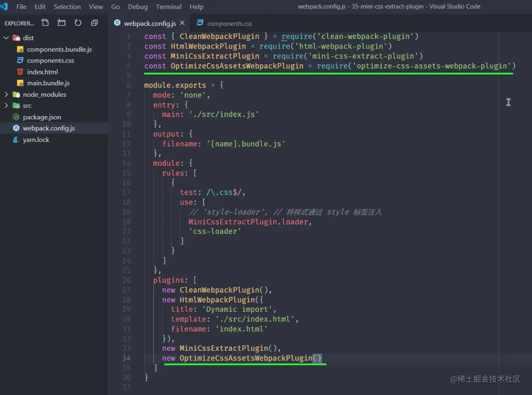
Task: Click the yarn icon beside yarn.lock
Action: (x=16, y=140)
